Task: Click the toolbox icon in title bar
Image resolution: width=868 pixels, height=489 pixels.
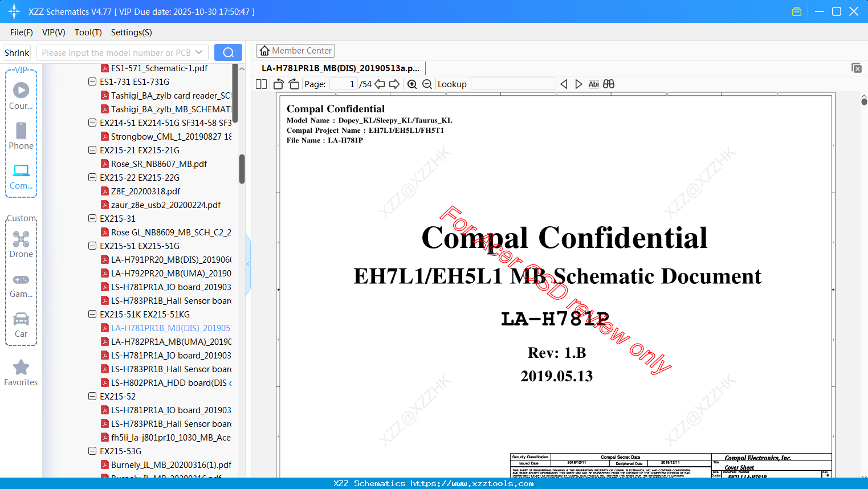Action: (x=797, y=11)
